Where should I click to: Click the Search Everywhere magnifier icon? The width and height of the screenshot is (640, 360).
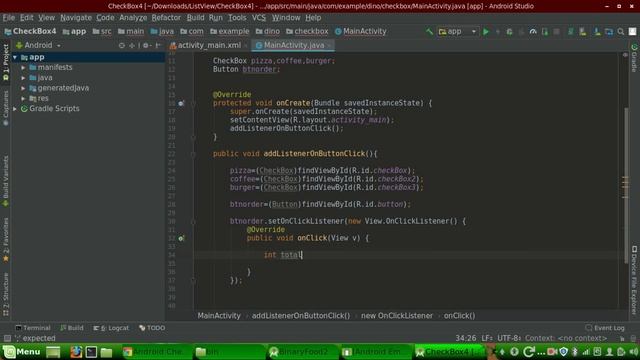click(621, 31)
